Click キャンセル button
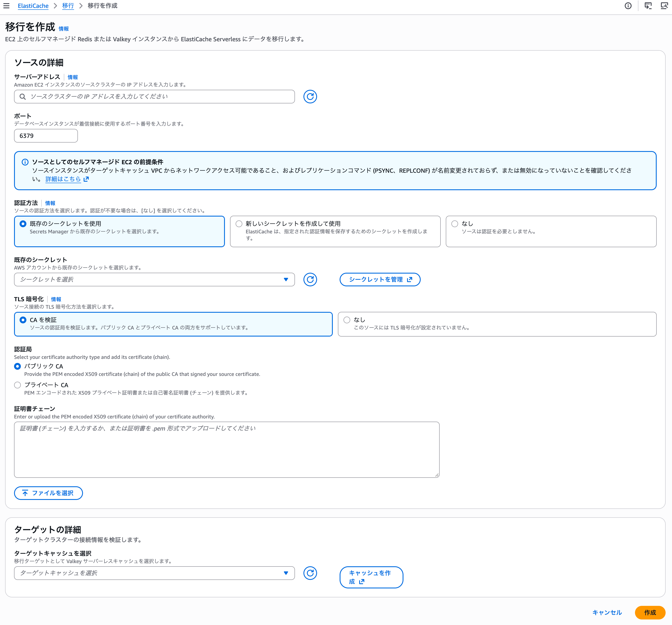 (607, 612)
